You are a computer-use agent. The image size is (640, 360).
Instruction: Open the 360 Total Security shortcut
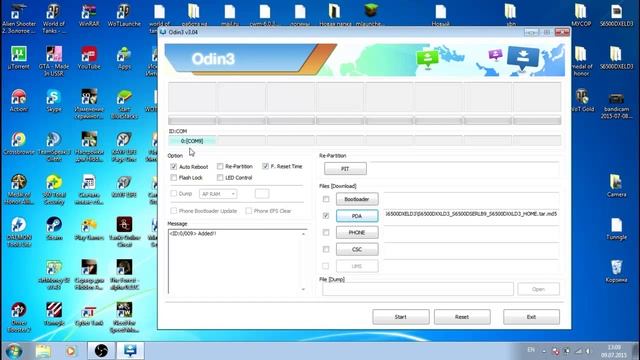[53, 189]
